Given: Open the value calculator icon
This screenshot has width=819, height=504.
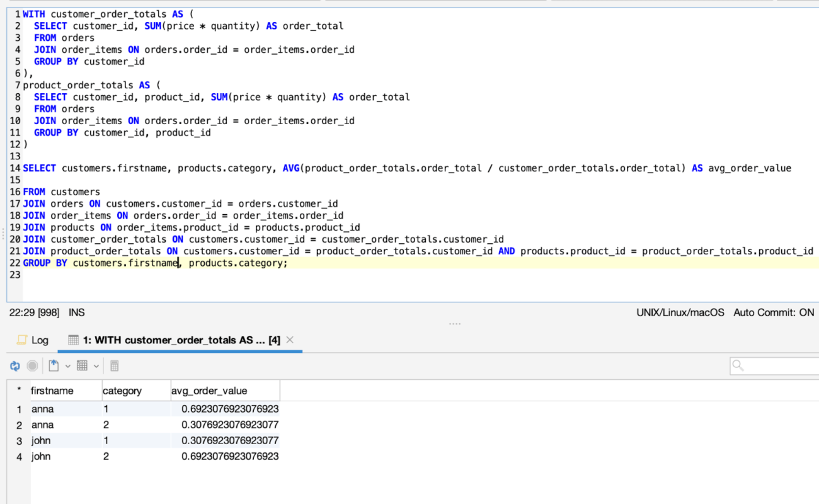Looking at the screenshot, I should pyautogui.click(x=114, y=365).
